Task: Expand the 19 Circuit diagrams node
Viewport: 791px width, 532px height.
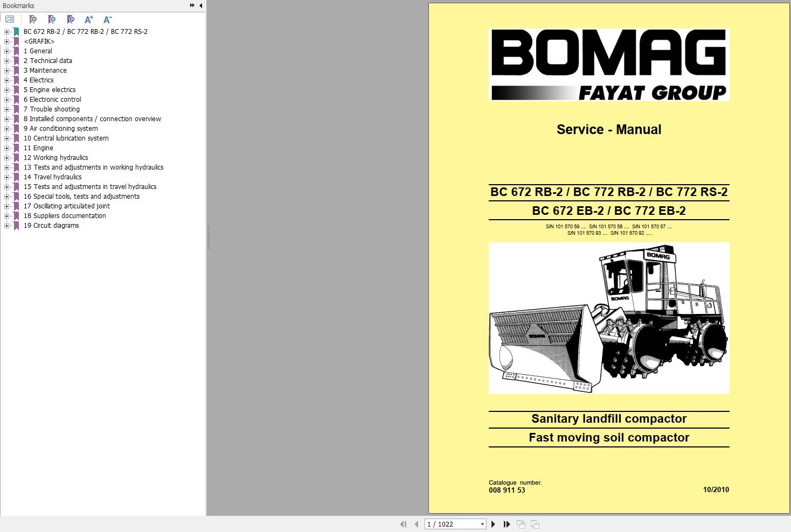Action: click(x=6, y=226)
